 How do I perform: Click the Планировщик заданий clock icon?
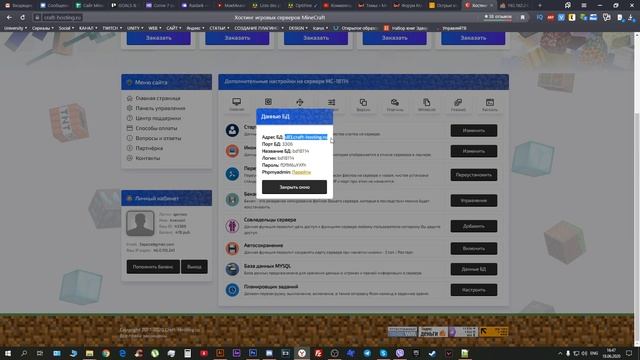pos(232,290)
